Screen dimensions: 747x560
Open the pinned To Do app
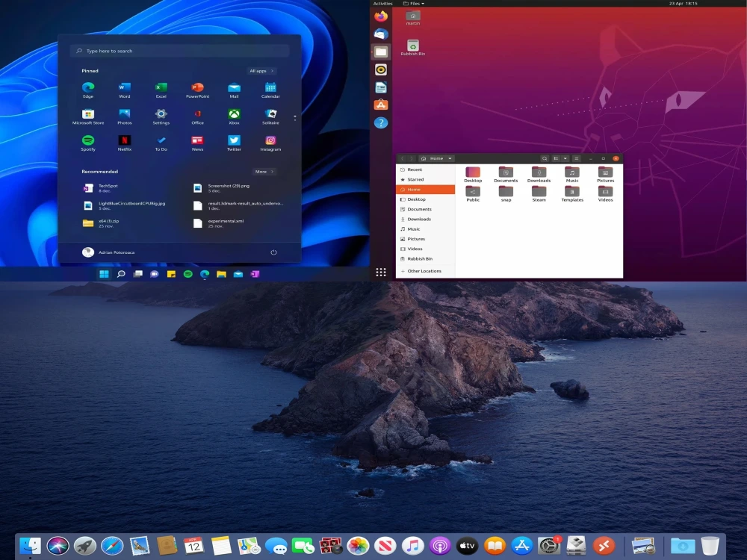161,143
